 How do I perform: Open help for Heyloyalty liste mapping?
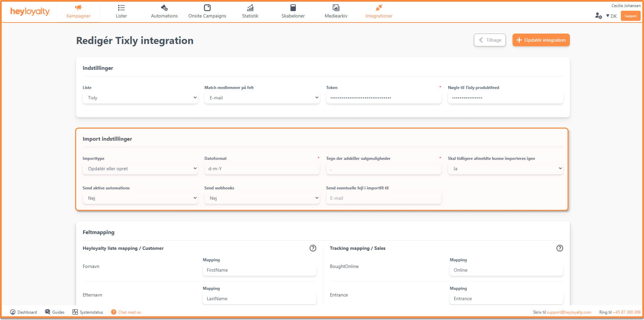point(313,248)
